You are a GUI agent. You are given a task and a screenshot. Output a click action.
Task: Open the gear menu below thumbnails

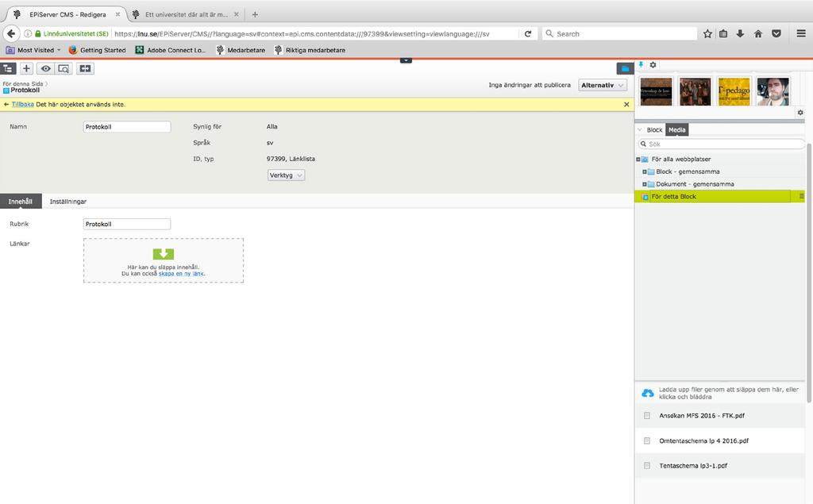click(800, 113)
